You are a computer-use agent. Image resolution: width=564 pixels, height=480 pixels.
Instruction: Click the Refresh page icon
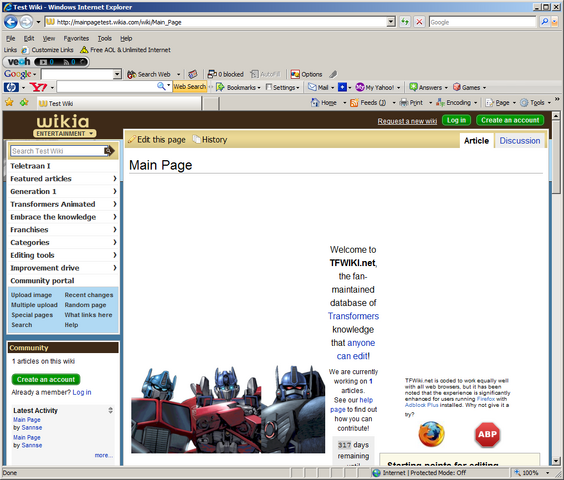pos(405,22)
